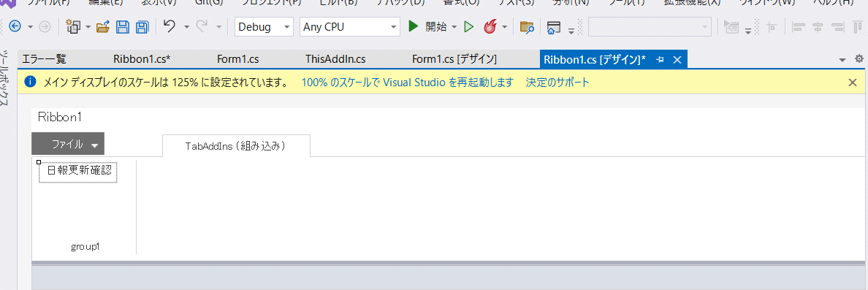The image size is (868, 290).
Task: Click the align tops layout icon
Action: tap(858, 27)
